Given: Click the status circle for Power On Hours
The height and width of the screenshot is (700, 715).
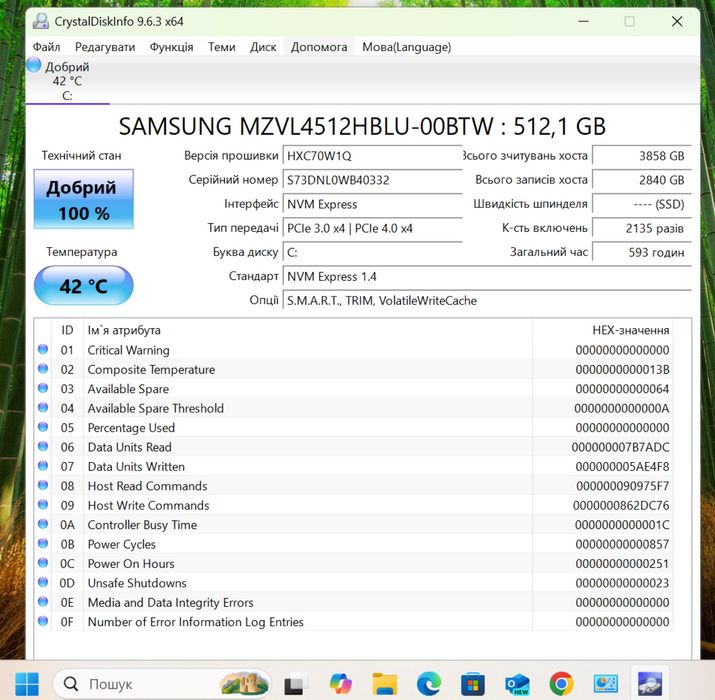Looking at the screenshot, I should tap(43, 563).
